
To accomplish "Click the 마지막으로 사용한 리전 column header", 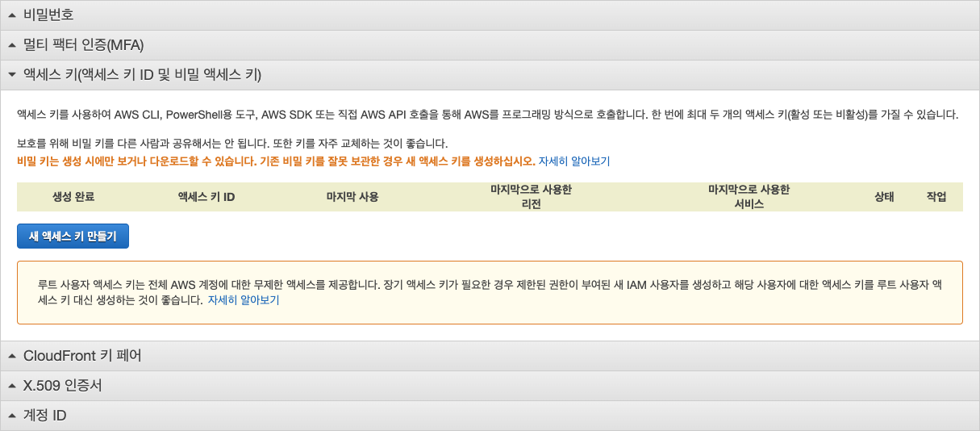I will click(x=531, y=197).
